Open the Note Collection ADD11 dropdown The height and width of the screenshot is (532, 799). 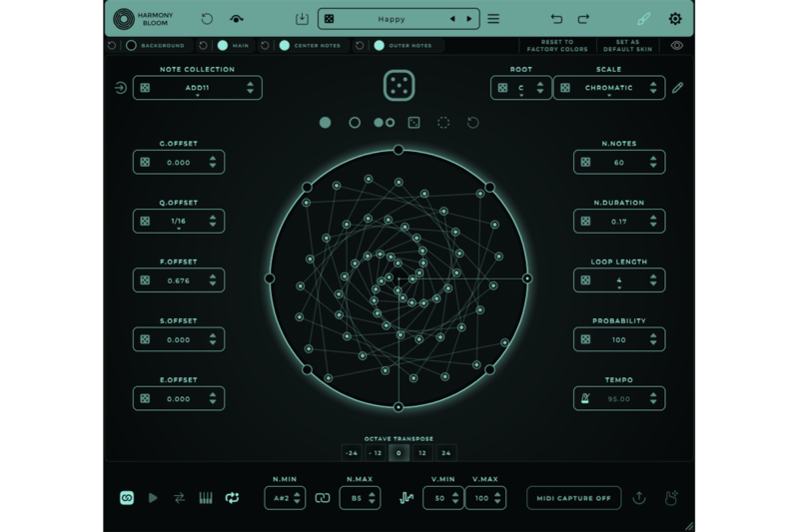[x=197, y=88]
